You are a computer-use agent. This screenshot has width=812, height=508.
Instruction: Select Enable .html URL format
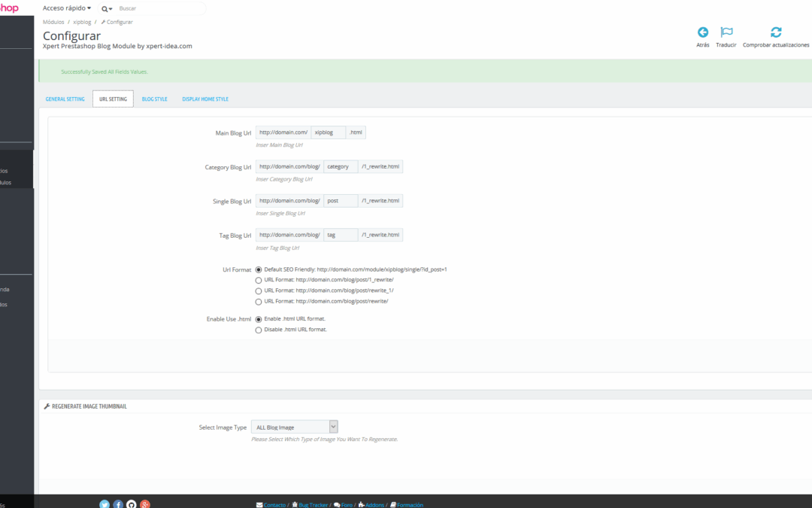(x=259, y=319)
